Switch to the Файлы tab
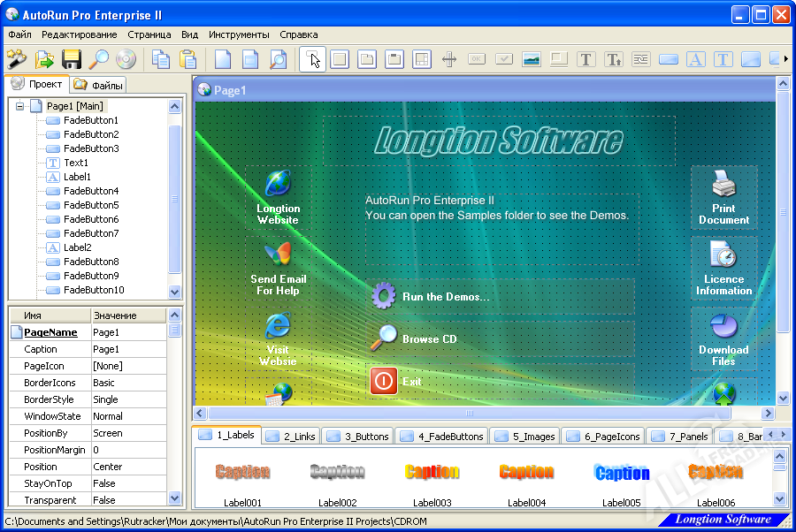The width and height of the screenshot is (796, 532). (99, 85)
